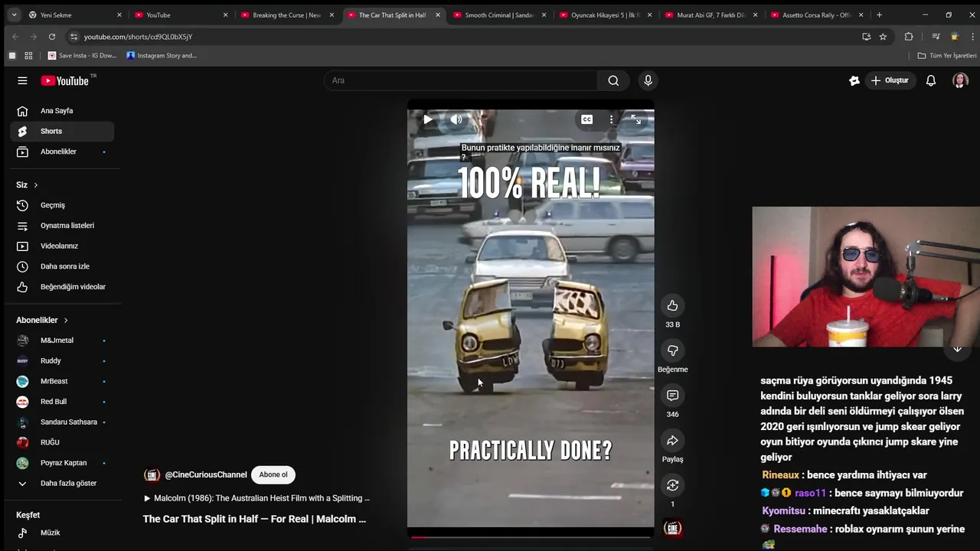Switch to Oyuncak Hikayesi 5 tab

(x=605, y=15)
